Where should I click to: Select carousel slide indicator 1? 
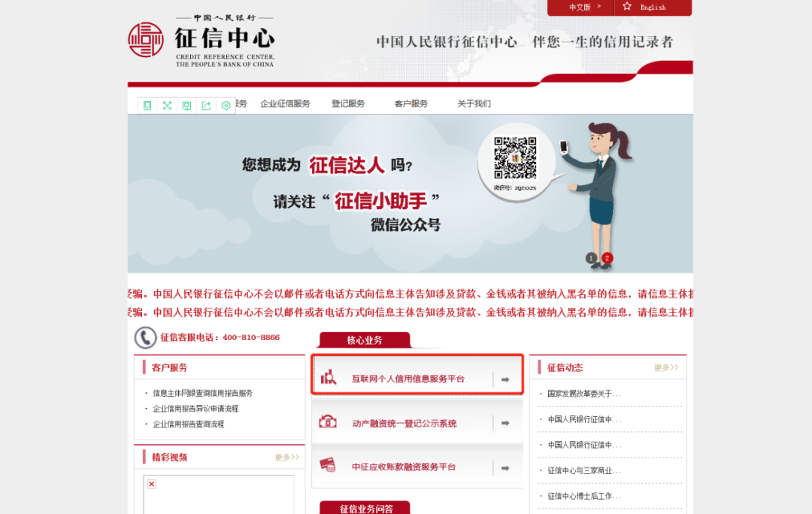coord(591,258)
